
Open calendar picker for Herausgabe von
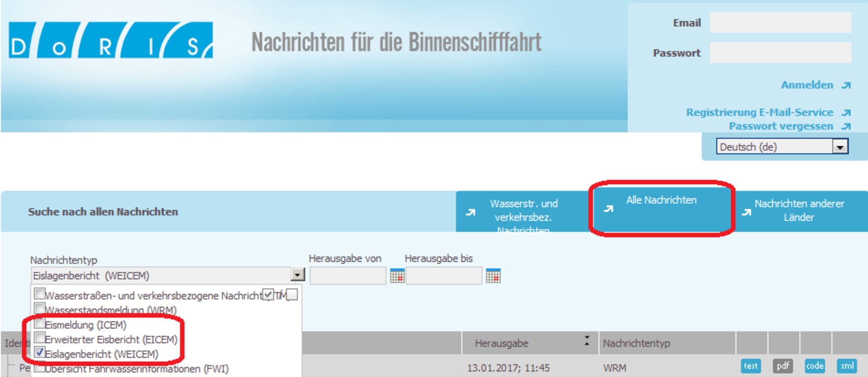pyautogui.click(x=397, y=276)
